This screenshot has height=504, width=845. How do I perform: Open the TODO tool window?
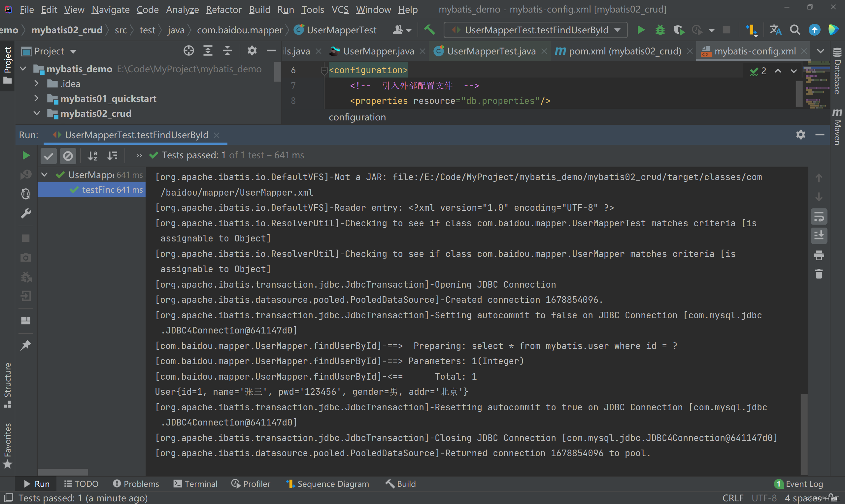(81, 484)
